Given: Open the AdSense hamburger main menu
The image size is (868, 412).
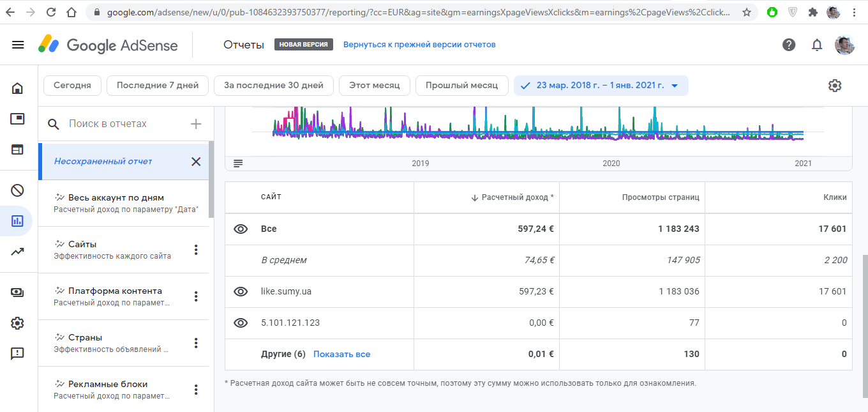Looking at the screenshot, I should point(18,45).
